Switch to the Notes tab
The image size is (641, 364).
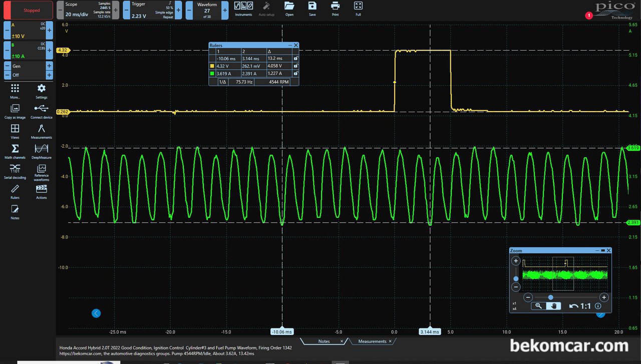point(324,341)
